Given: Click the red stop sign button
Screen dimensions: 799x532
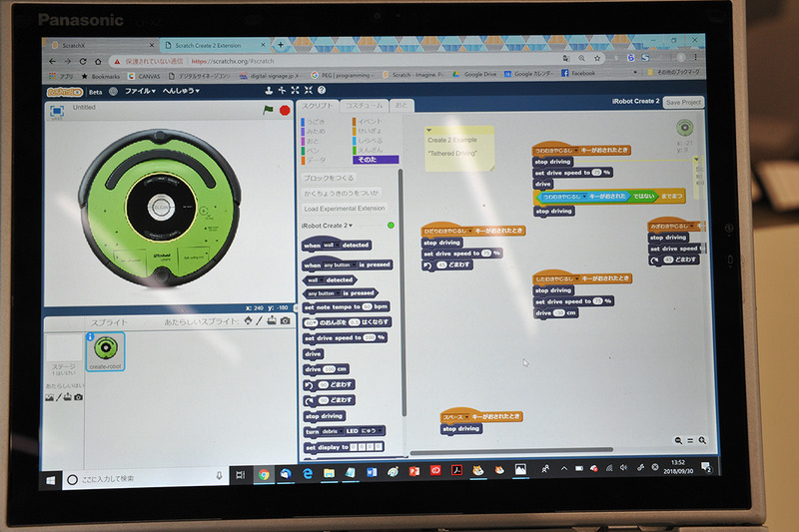Looking at the screenshot, I should [x=285, y=110].
